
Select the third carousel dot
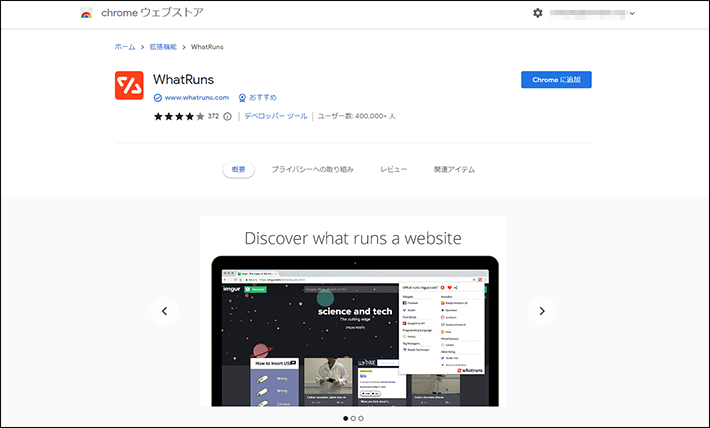coord(361,418)
